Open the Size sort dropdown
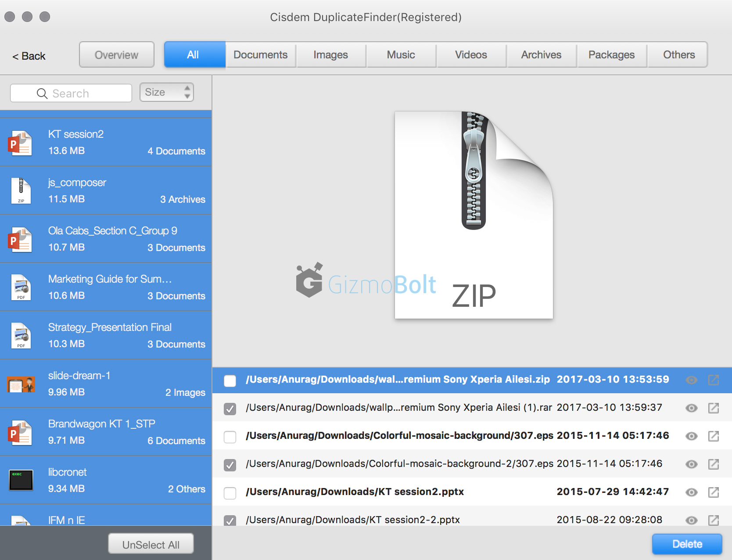Viewport: 732px width, 560px height. click(167, 92)
